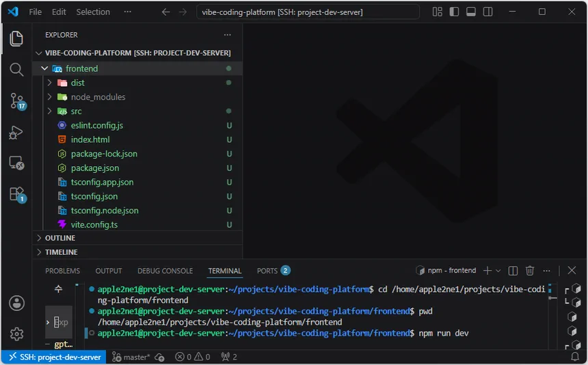Viewport: 588px width, 365px height.
Task: Click the publish changes cloud icon
Action: [x=159, y=357]
